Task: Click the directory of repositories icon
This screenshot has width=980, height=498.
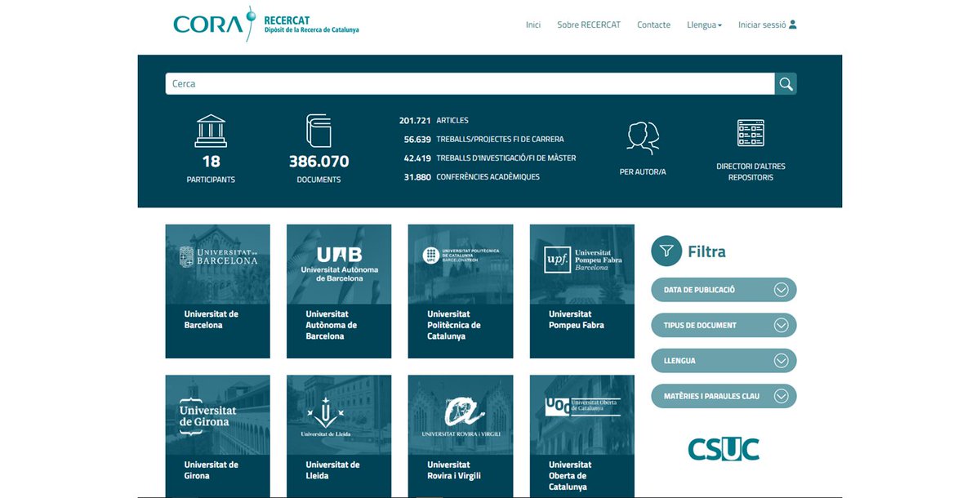Action: tap(751, 132)
